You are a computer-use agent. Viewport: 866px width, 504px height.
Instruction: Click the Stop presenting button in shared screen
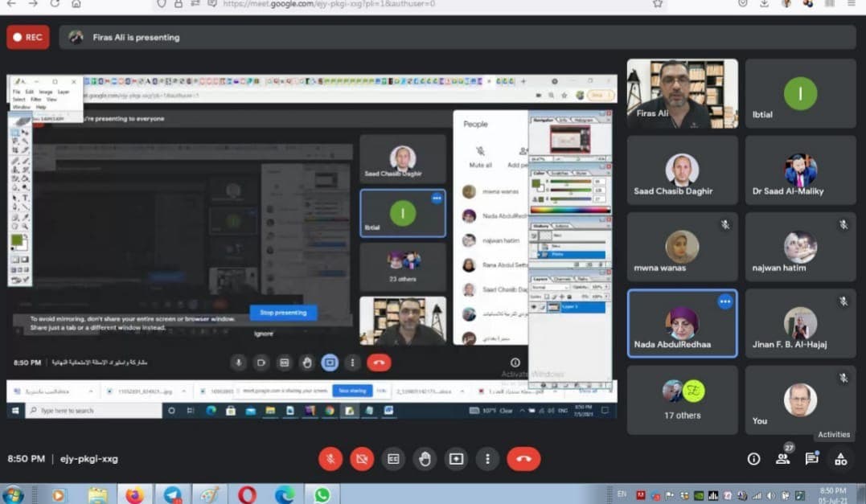tap(283, 313)
